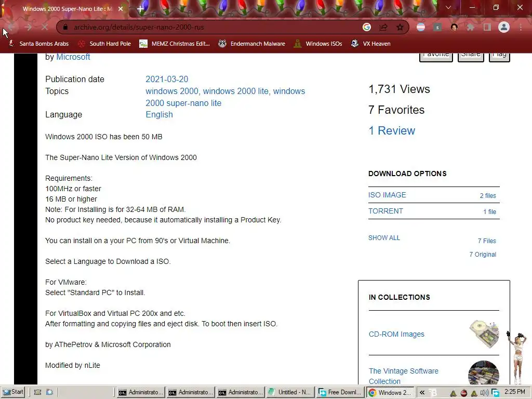Stop loading the archive.org page

[x=45, y=27]
